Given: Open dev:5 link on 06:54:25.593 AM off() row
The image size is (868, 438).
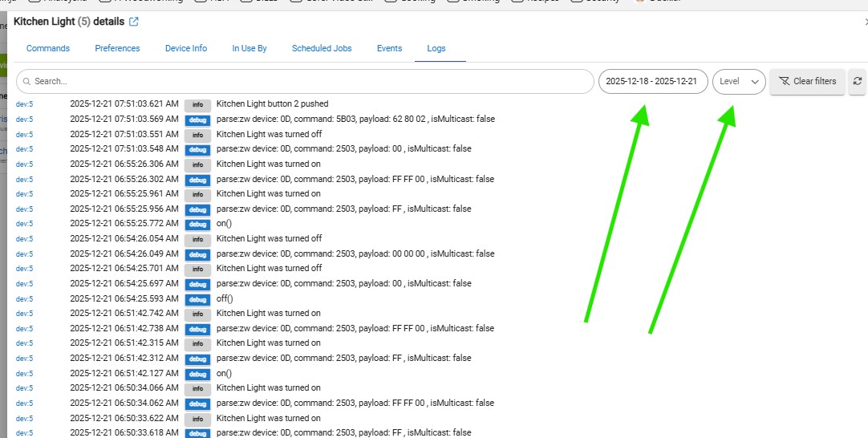Looking at the screenshot, I should click(24, 299).
